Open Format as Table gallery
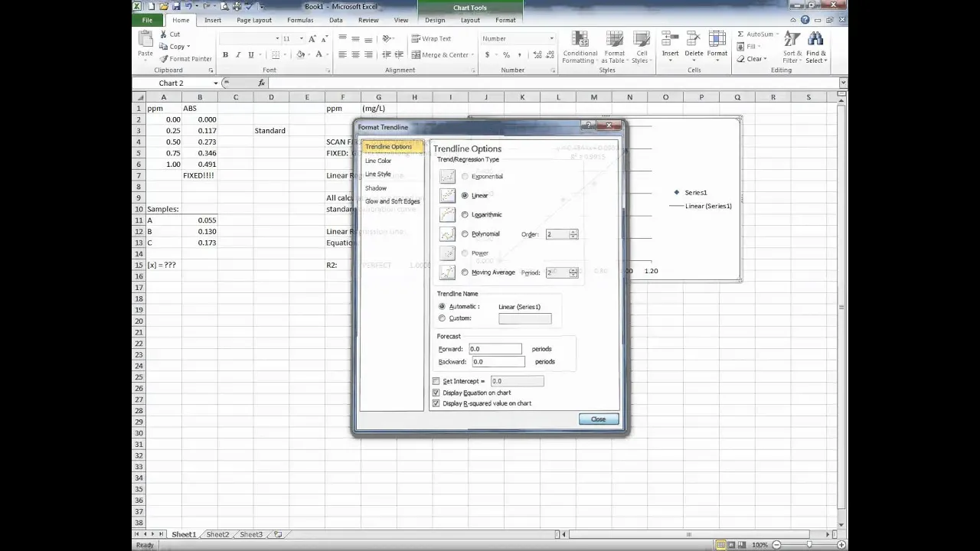980x551 pixels. pyautogui.click(x=614, y=47)
